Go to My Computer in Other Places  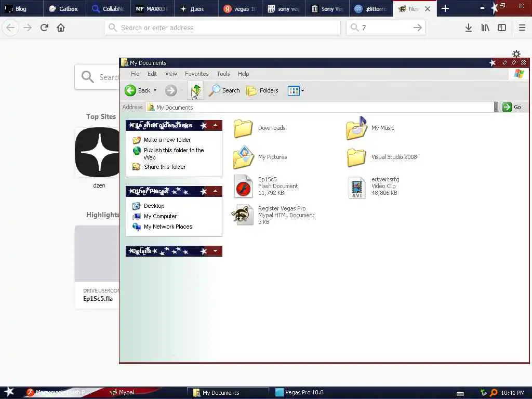[160, 216]
